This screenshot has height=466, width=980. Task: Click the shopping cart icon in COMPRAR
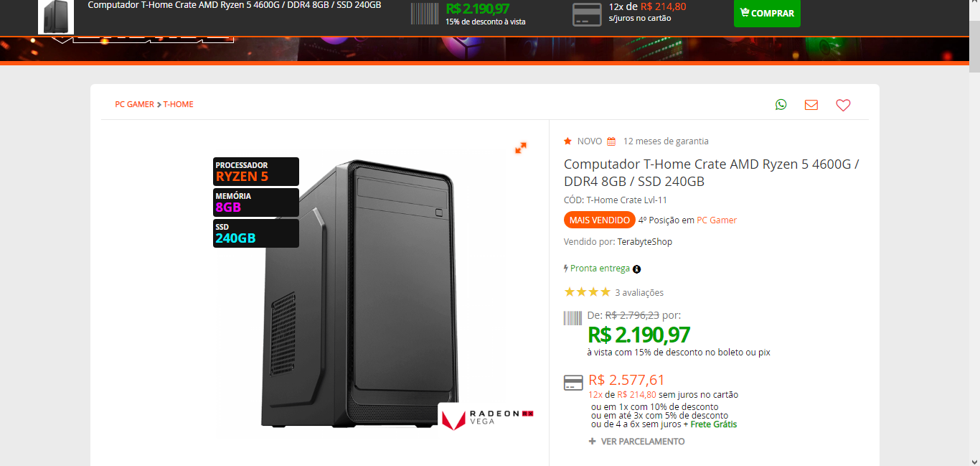(x=745, y=13)
